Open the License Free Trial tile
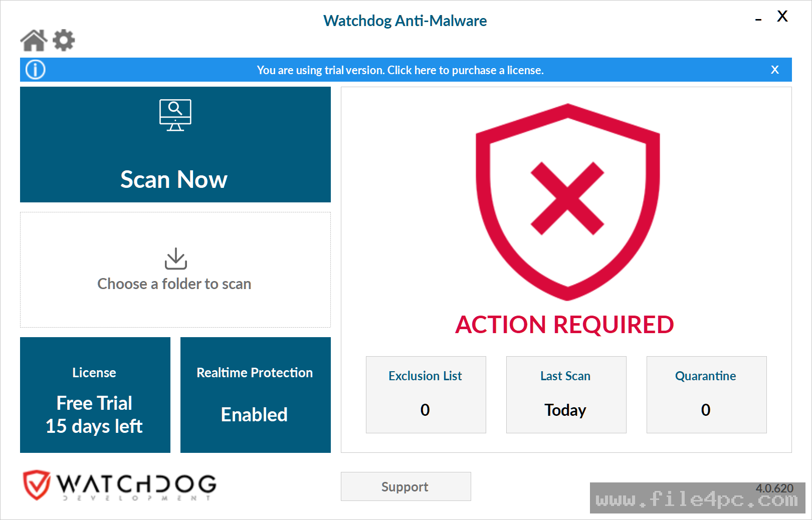 coord(95,395)
